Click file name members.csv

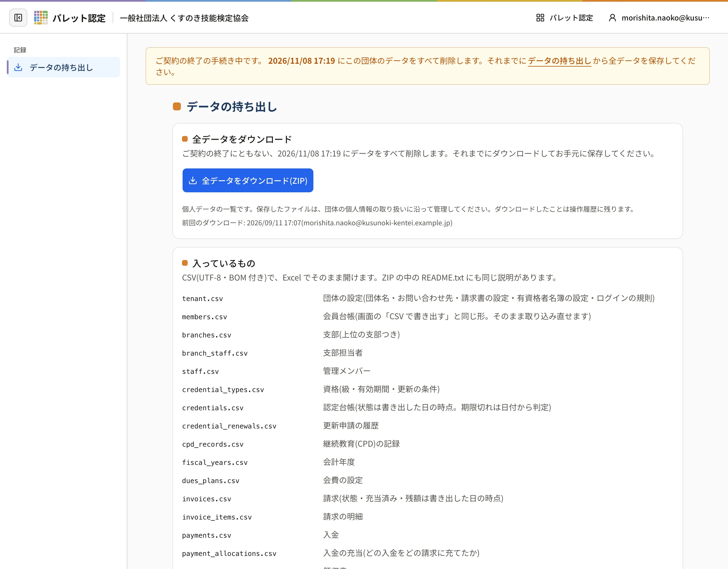click(204, 317)
